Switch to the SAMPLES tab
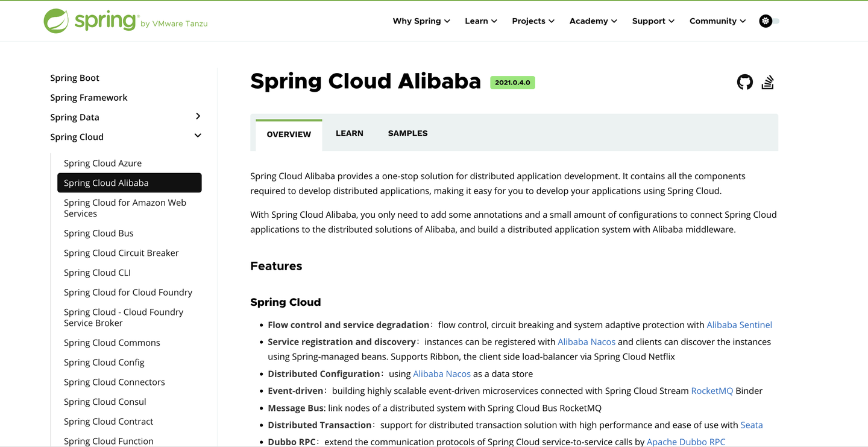The width and height of the screenshot is (868, 447). coord(407,133)
